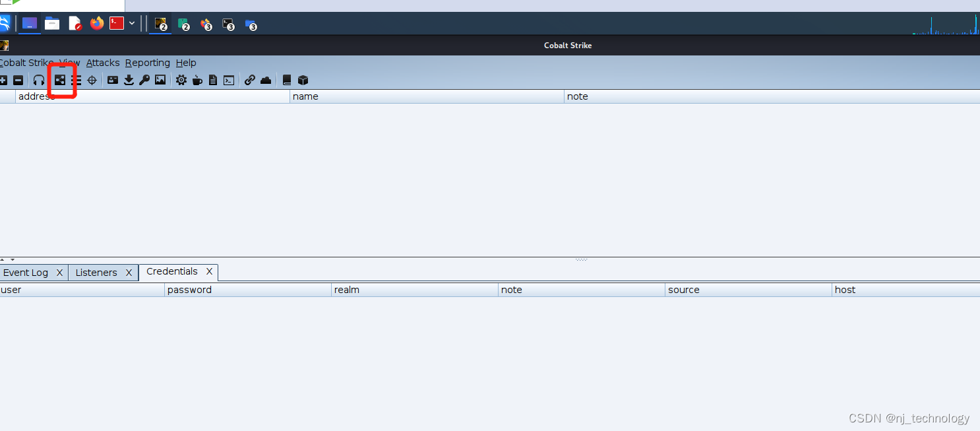Screen dimensions: 980x431
Task: Click the split pane collapse-up arrow
Action: [2, 260]
